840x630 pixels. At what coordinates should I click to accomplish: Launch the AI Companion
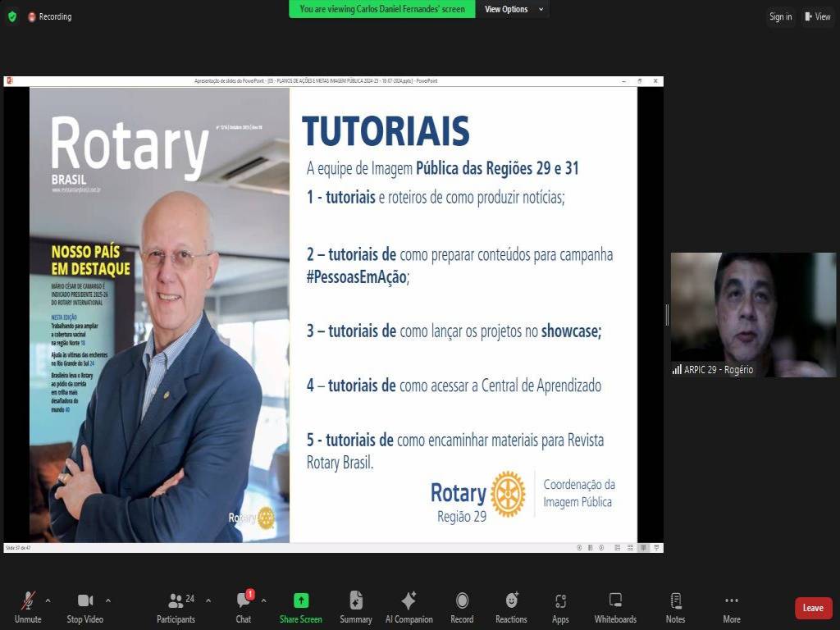[x=409, y=607]
